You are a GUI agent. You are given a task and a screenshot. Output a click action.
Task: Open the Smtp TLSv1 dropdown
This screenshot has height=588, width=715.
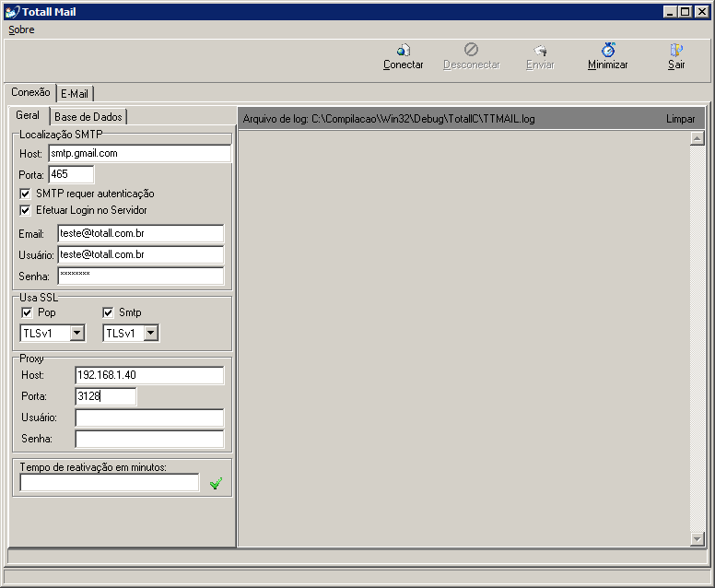pyautogui.click(x=151, y=333)
